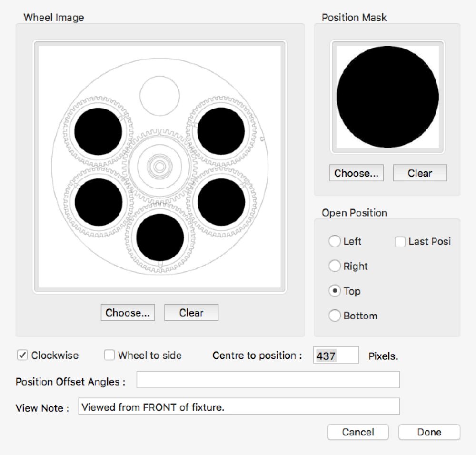
Task: Click the Position Offset Angles field
Action: pos(268,380)
